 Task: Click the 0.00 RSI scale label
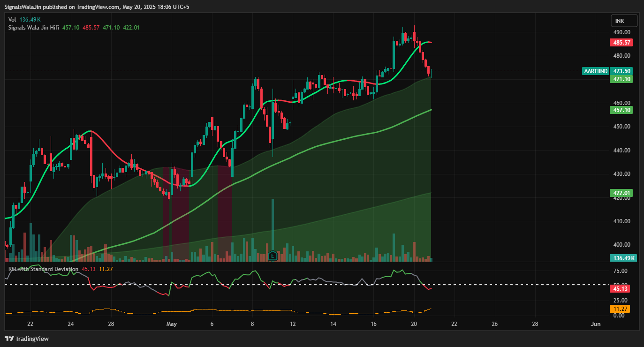(619, 316)
